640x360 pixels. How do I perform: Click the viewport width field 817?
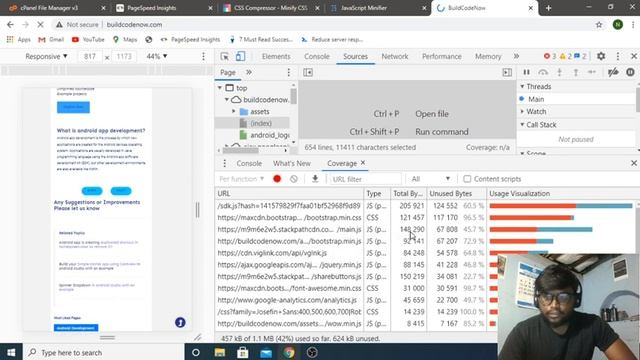coord(90,56)
